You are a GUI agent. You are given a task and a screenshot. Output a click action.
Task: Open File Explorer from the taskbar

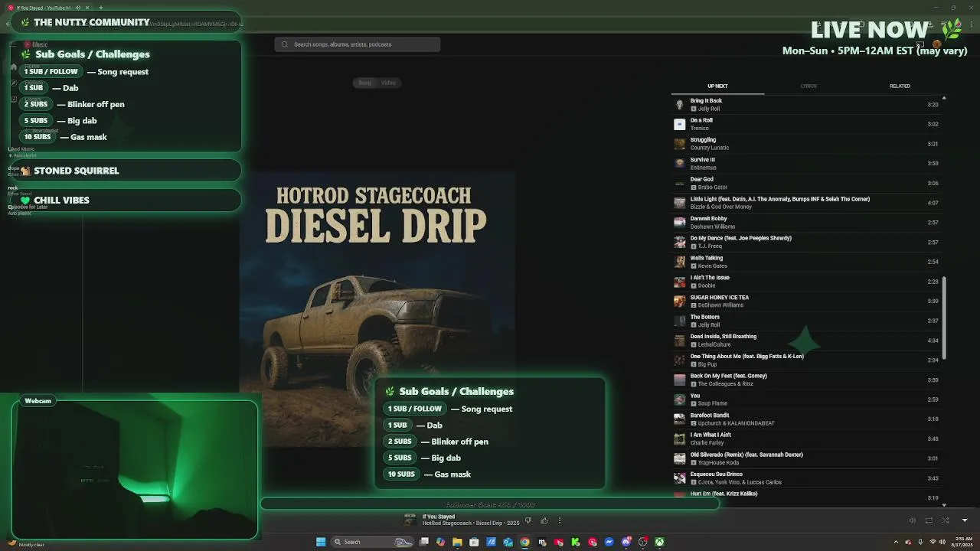pyautogui.click(x=457, y=542)
